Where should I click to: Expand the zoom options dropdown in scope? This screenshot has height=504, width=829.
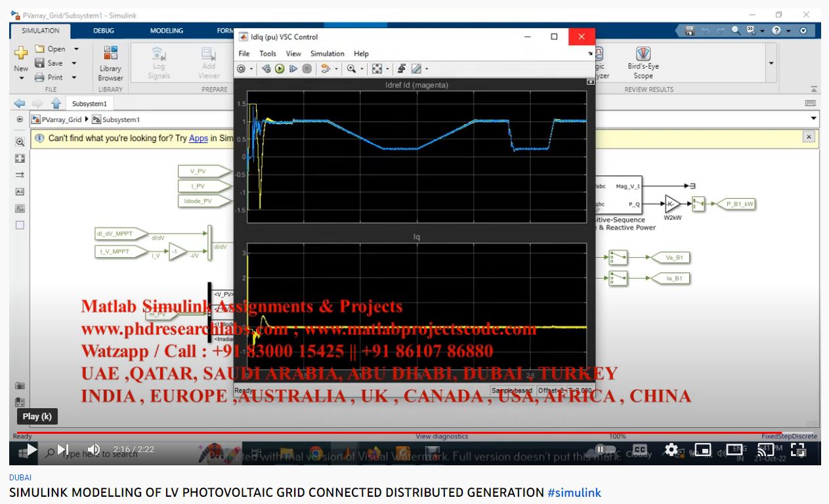coord(362,69)
